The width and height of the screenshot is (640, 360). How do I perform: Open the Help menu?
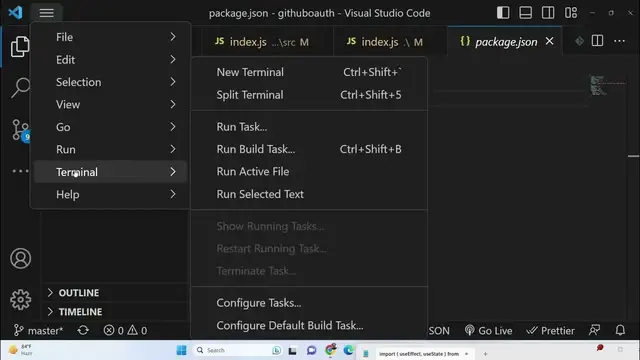coord(111,194)
